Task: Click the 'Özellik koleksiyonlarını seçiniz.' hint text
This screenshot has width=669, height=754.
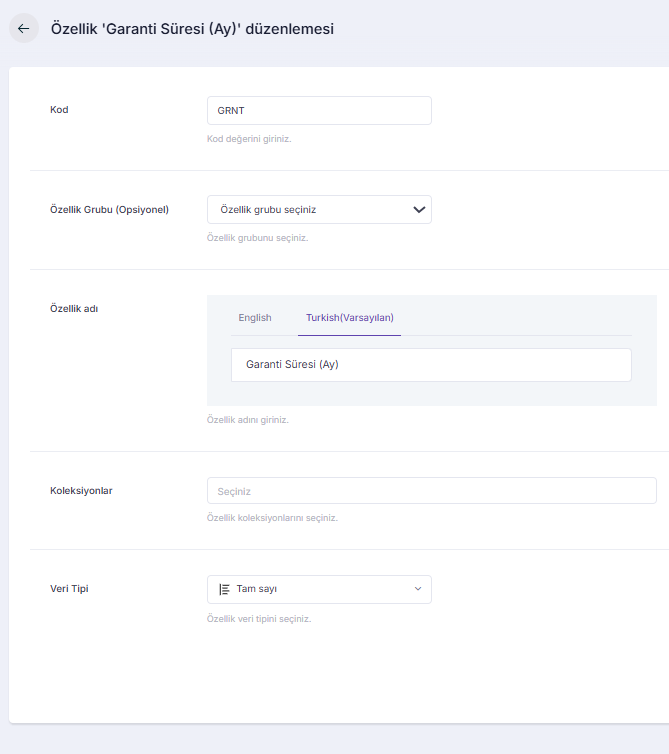Action: pyautogui.click(x=272, y=518)
